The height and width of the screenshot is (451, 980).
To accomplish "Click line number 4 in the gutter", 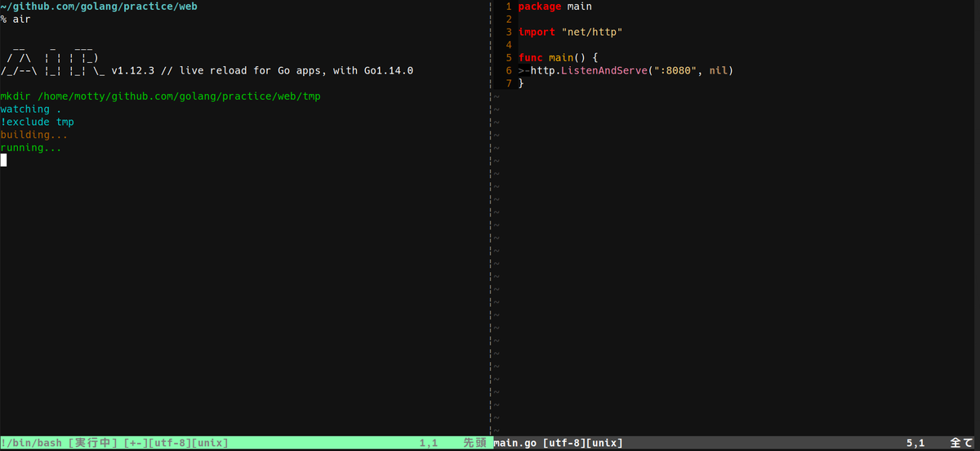I will click(508, 45).
